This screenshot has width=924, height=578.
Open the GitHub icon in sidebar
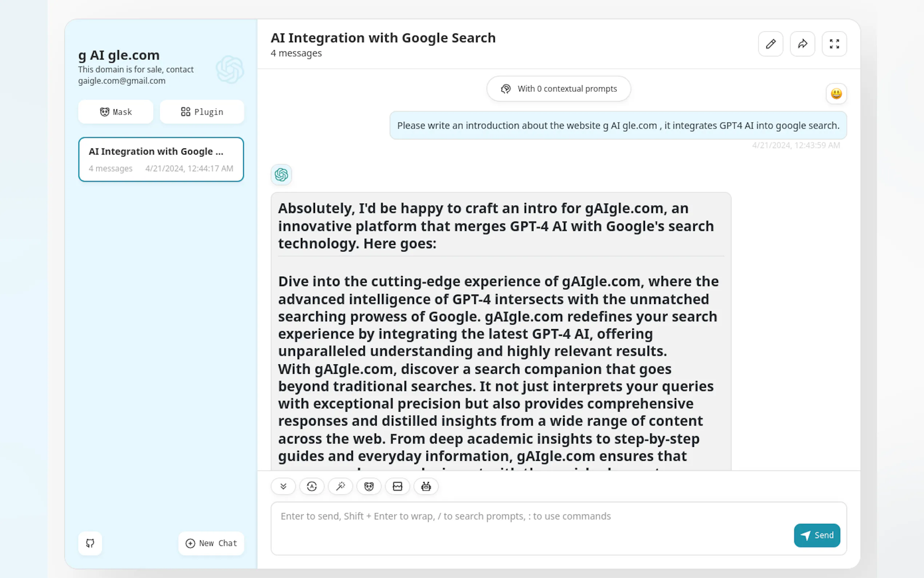(90, 543)
